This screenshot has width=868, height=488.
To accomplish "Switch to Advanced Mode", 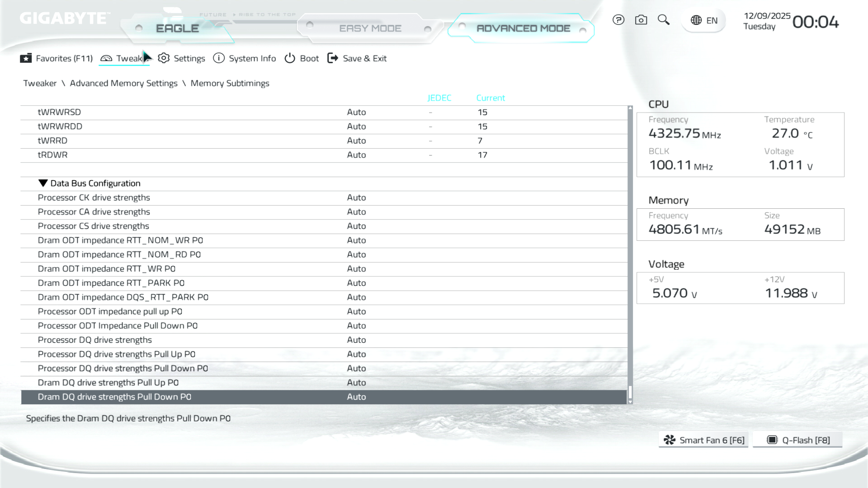I will pyautogui.click(x=523, y=28).
